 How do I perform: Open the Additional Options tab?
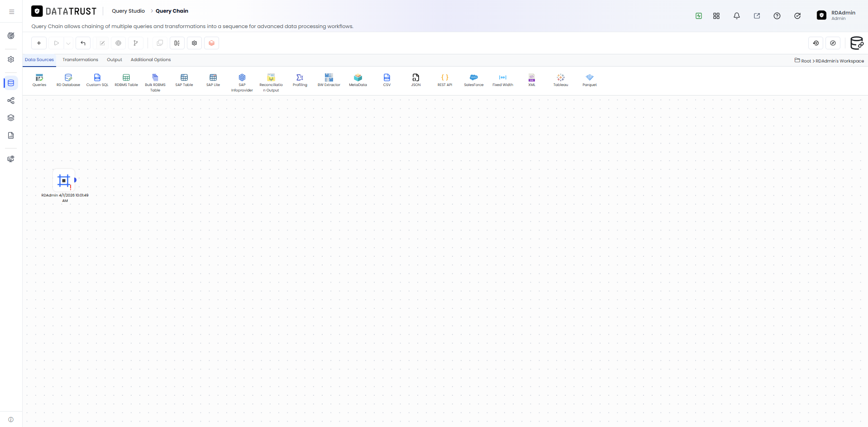coord(151,60)
